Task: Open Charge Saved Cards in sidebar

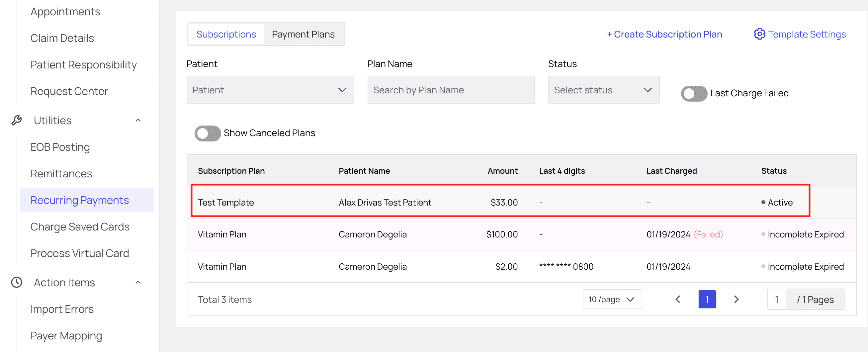Action: click(80, 227)
